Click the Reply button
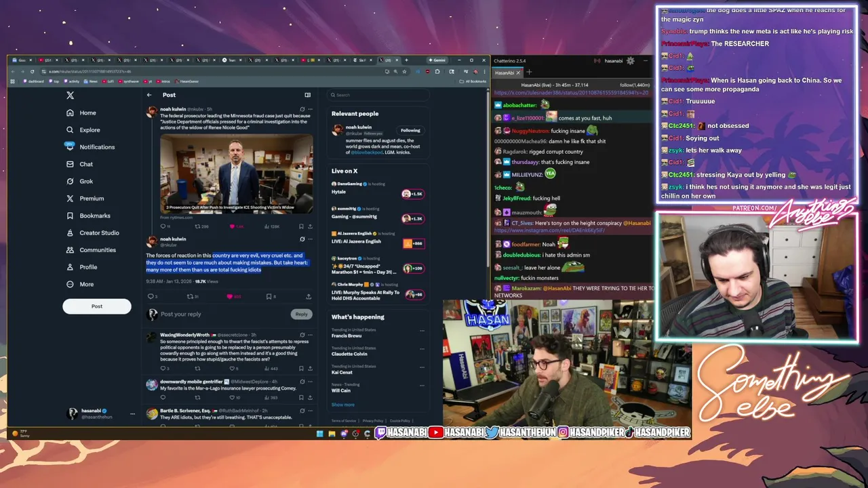 point(301,314)
